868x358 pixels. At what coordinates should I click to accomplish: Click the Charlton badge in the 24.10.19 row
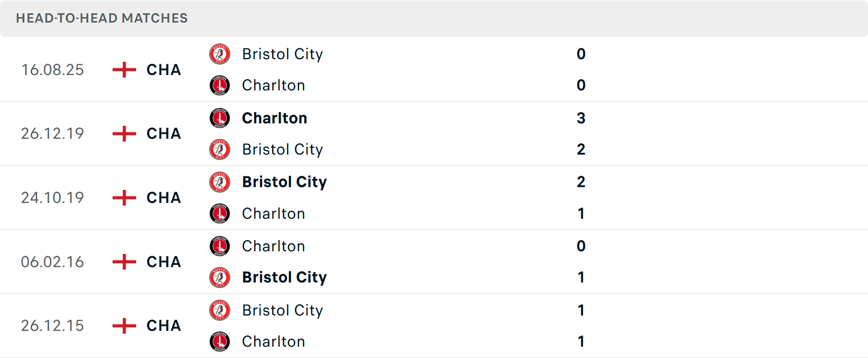pos(220,213)
